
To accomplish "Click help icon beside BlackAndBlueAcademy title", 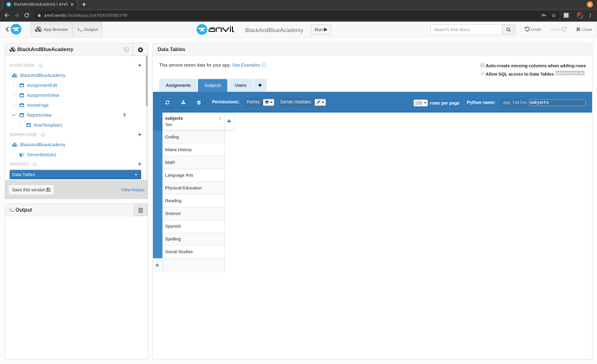I will click(126, 49).
